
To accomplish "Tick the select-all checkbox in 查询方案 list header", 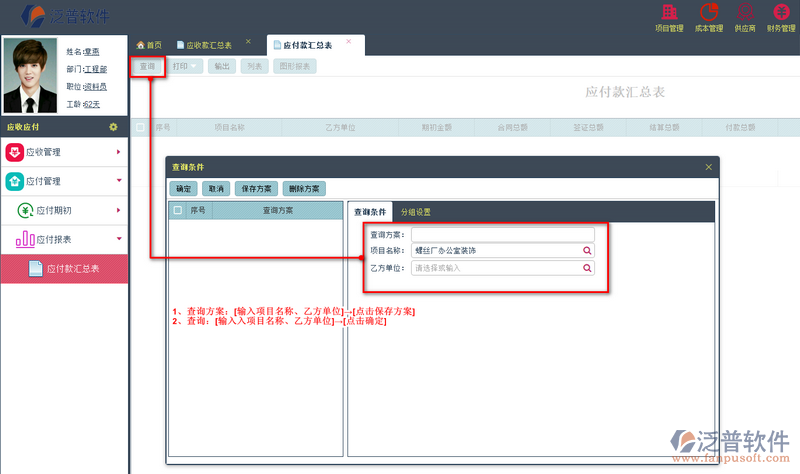I will point(178,210).
